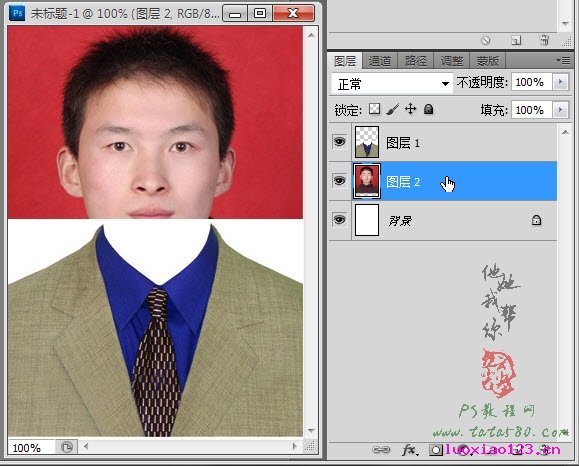Viewport: 579px width, 466px height.
Task: Click the canvas scroll down arrow
Action: pos(311,431)
